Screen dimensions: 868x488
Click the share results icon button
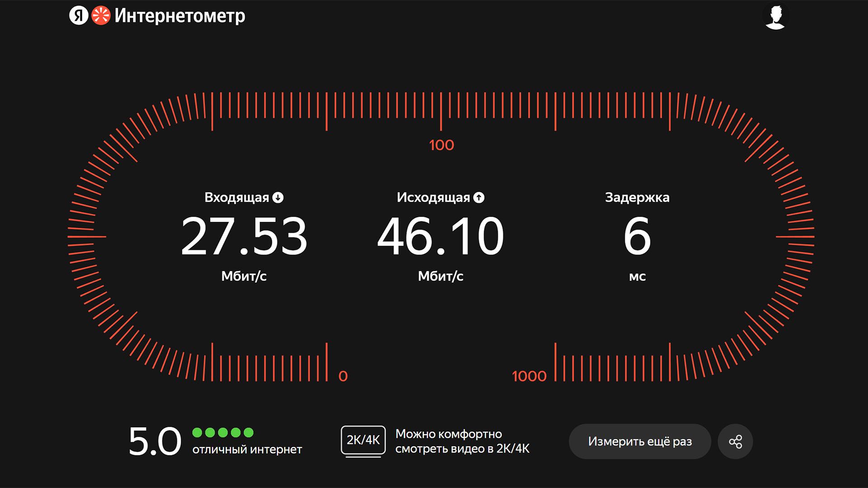click(x=735, y=441)
